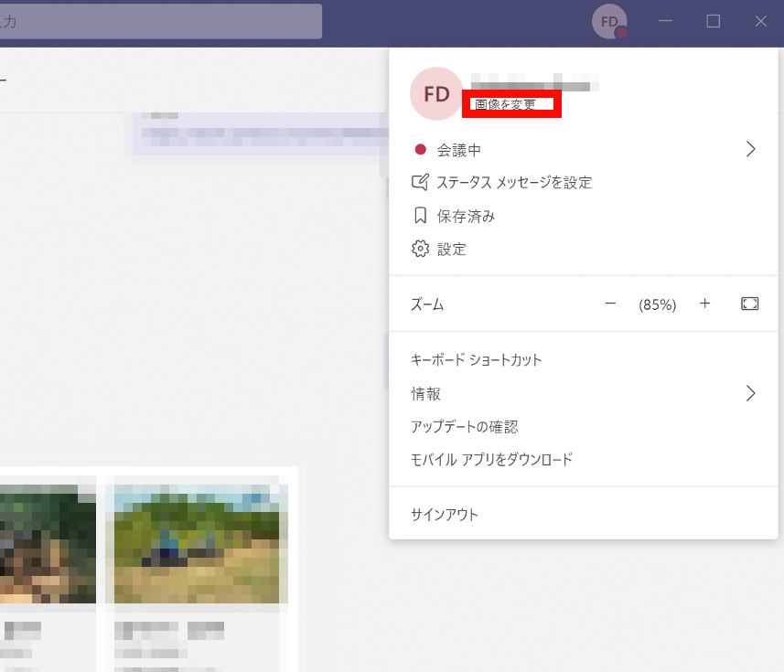Click the search input field
Image resolution: width=784 pixels, height=672 pixels.
pos(160,22)
